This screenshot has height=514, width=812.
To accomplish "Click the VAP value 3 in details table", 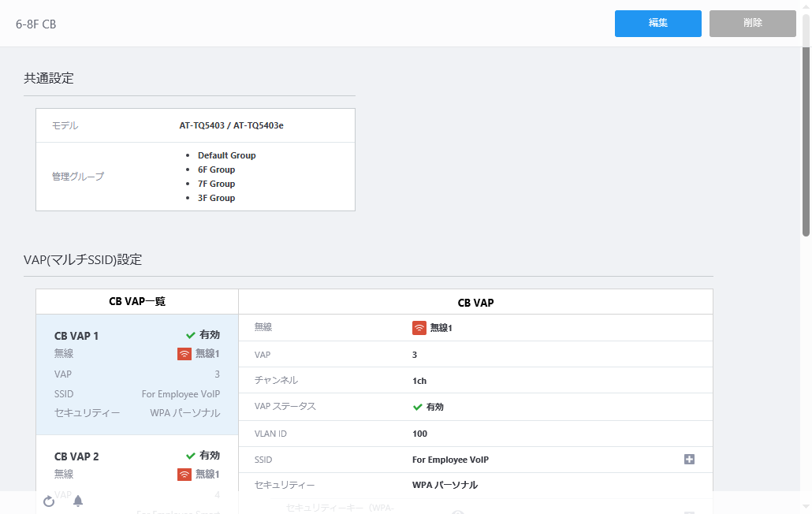I will (415, 355).
